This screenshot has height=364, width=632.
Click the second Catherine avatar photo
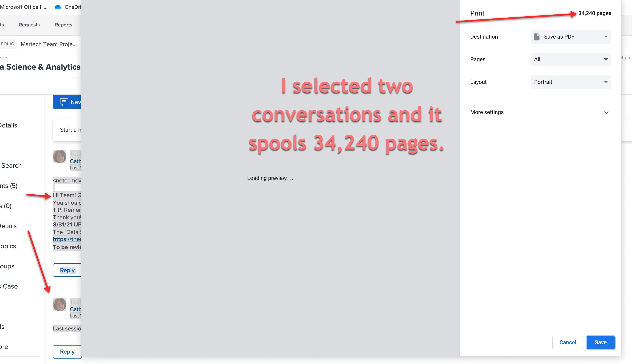click(x=60, y=304)
